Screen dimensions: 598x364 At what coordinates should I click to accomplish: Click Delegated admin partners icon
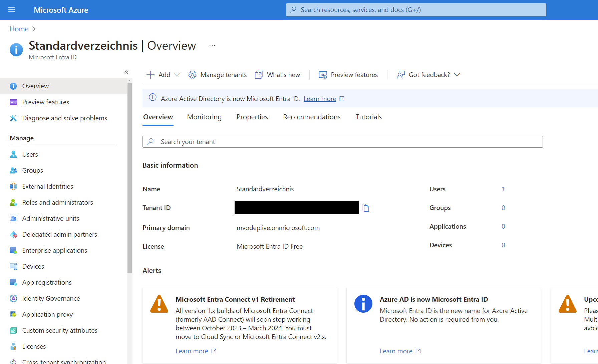tap(13, 234)
